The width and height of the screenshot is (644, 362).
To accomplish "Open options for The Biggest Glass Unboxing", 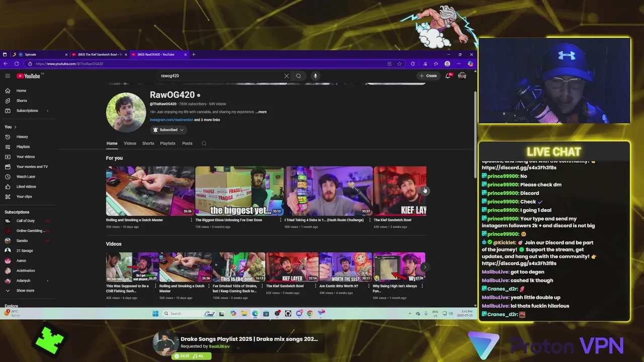I will click(280, 220).
